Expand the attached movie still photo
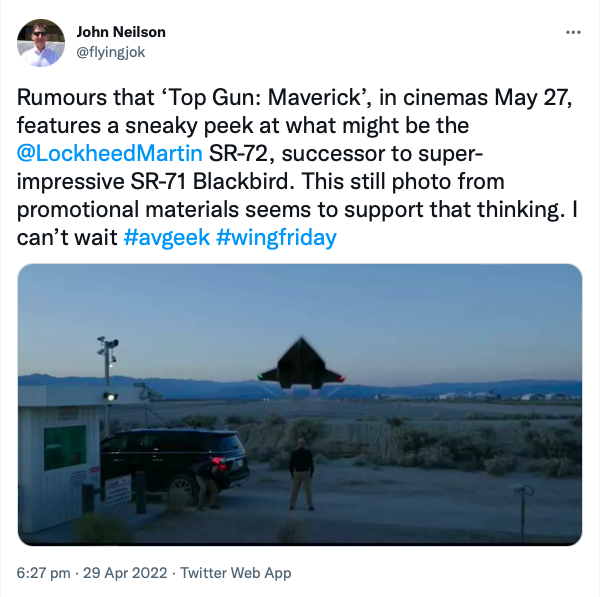Viewport: 600px width, 597px height. pos(300,404)
